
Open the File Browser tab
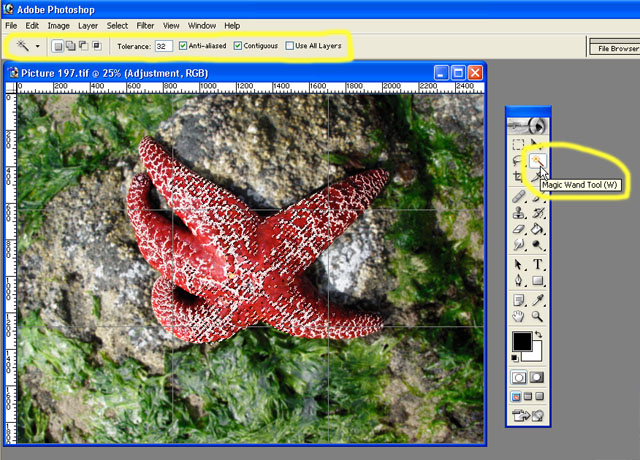(616, 49)
